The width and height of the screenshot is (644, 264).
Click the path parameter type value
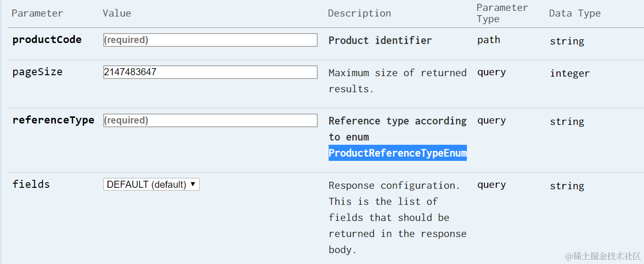488,40
